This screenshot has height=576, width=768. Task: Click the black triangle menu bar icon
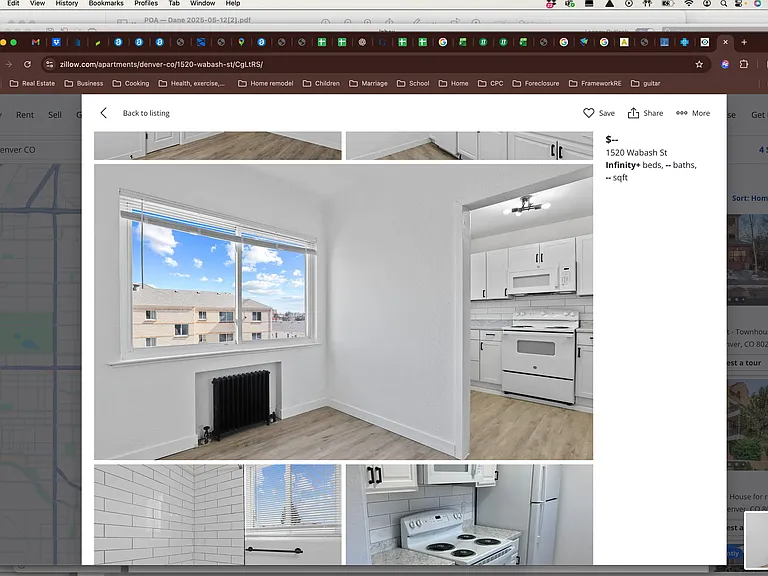point(609,3)
